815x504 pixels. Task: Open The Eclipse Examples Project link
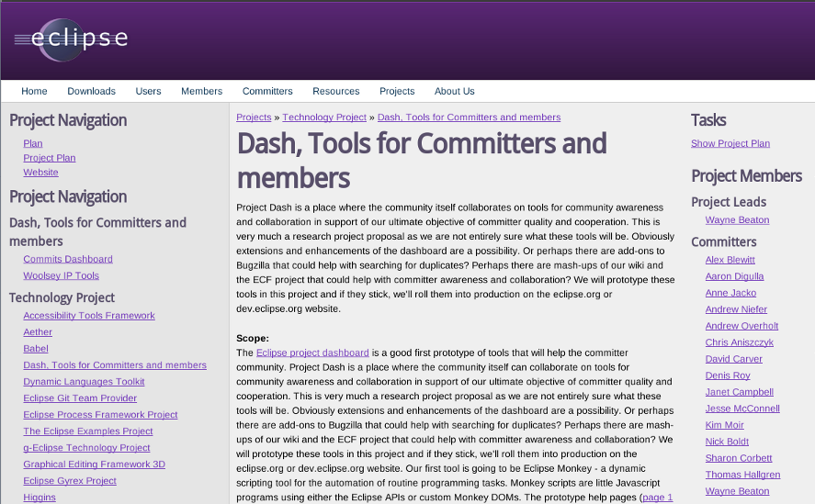point(88,431)
